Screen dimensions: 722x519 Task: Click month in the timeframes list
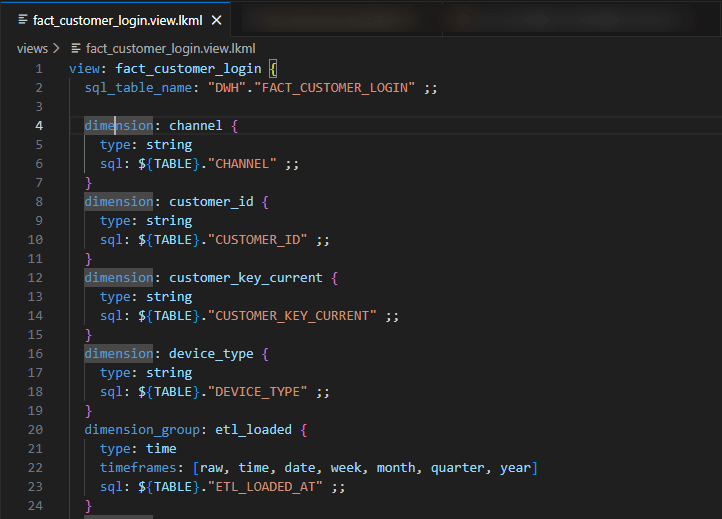[x=396, y=468]
